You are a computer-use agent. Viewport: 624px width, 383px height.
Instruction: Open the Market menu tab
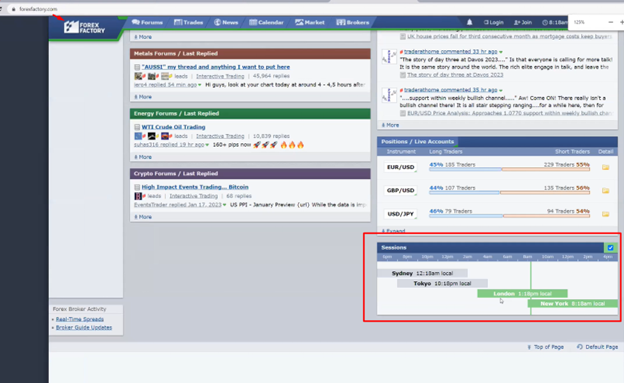310,22
